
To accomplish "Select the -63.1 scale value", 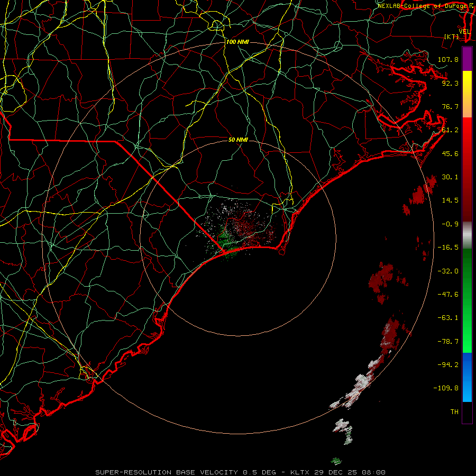I will (448, 318).
